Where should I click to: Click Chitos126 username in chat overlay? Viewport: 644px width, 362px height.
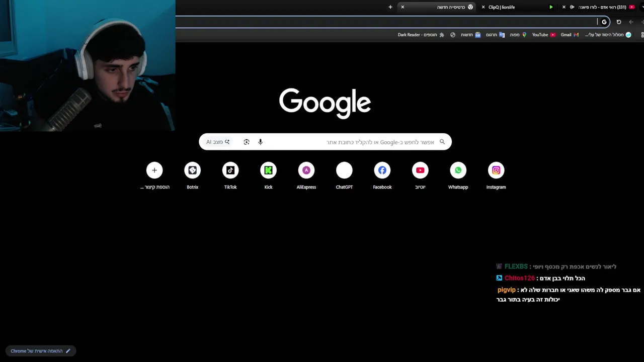(x=519, y=278)
